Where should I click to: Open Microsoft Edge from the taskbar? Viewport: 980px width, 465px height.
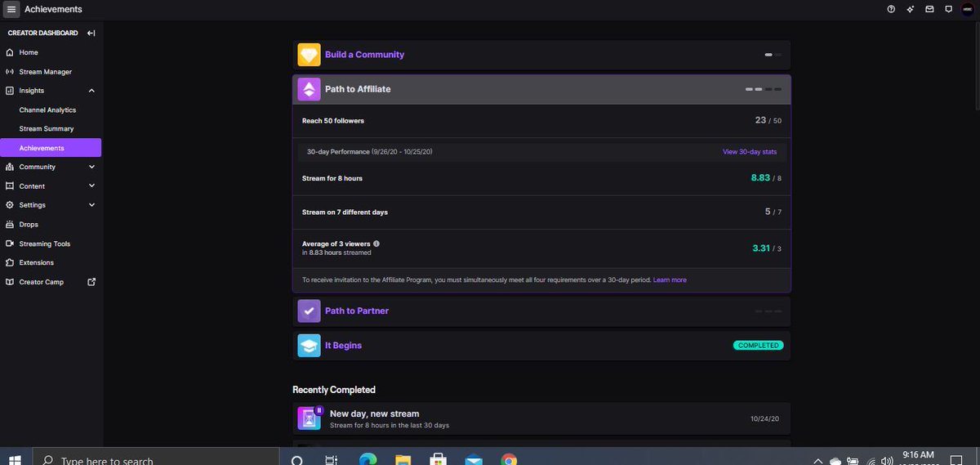tap(367, 460)
